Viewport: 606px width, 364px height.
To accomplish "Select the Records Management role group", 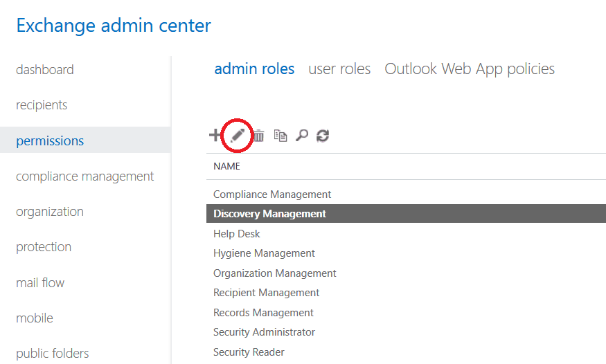I will [263, 313].
